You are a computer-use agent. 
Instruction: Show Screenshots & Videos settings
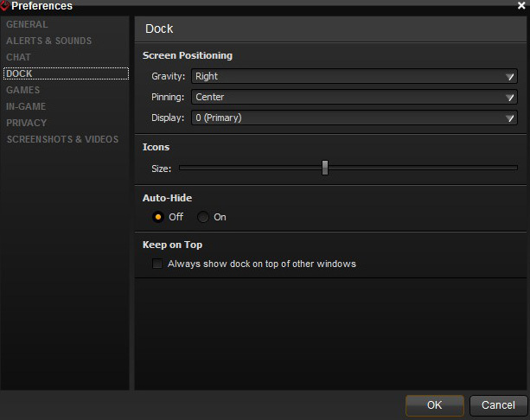[x=62, y=139]
